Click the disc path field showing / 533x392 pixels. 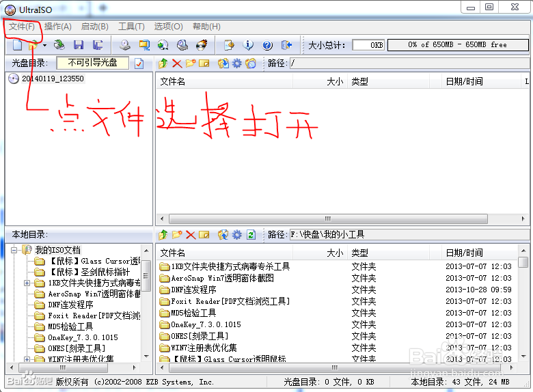409,64
